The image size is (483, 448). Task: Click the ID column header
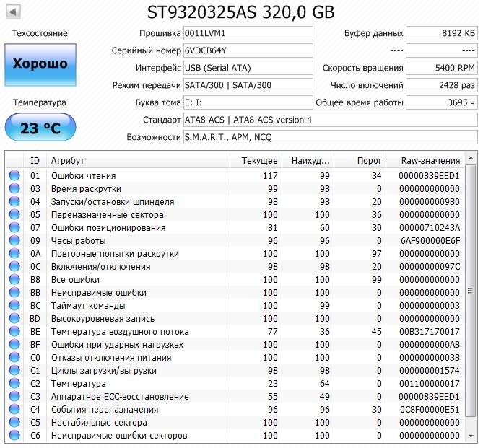coord(35,160)
